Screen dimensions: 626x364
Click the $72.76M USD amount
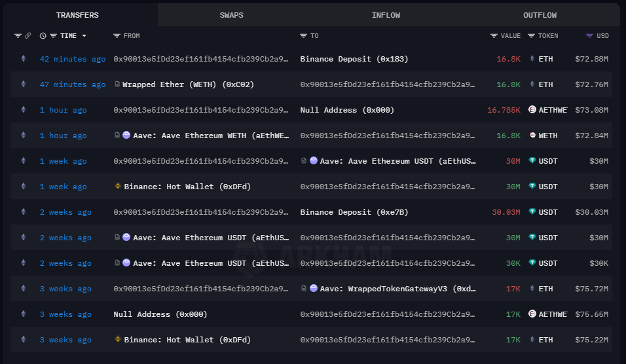[x=592, y=84]
